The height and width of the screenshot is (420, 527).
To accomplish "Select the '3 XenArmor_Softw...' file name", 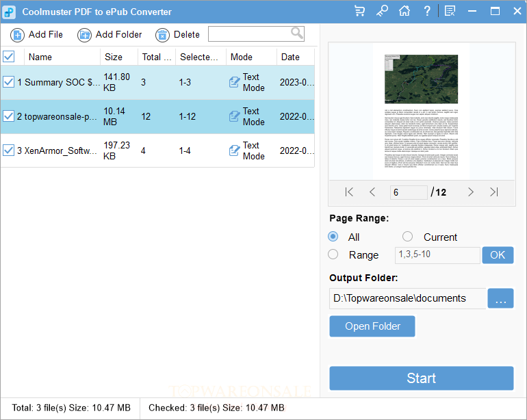I will [57, 150].
